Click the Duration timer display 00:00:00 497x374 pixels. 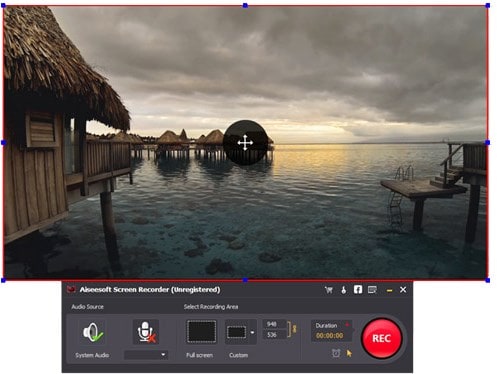(329, 336)
